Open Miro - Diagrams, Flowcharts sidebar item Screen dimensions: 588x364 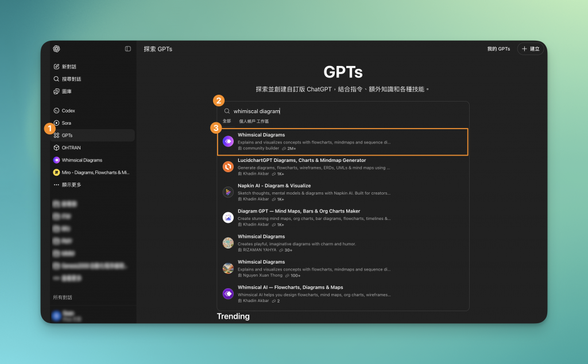[92, 172]
